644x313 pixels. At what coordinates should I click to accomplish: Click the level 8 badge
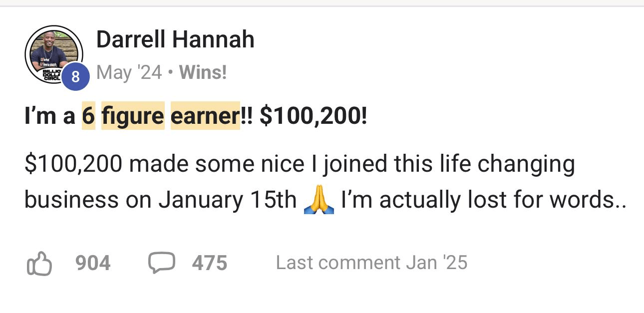click(x=75, y=77)
